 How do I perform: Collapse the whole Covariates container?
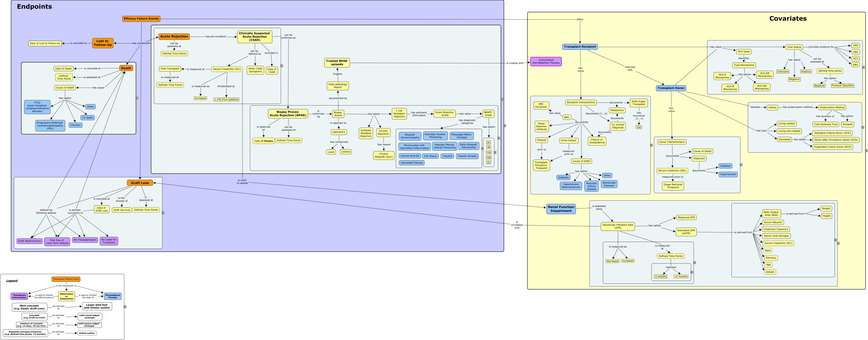[866, 151]
